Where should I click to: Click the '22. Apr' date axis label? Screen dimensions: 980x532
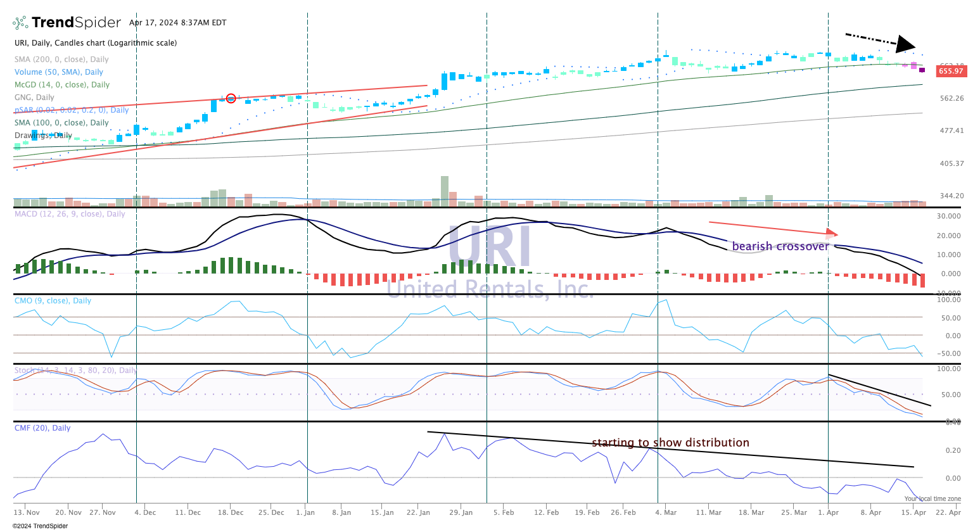pos(948,512)
